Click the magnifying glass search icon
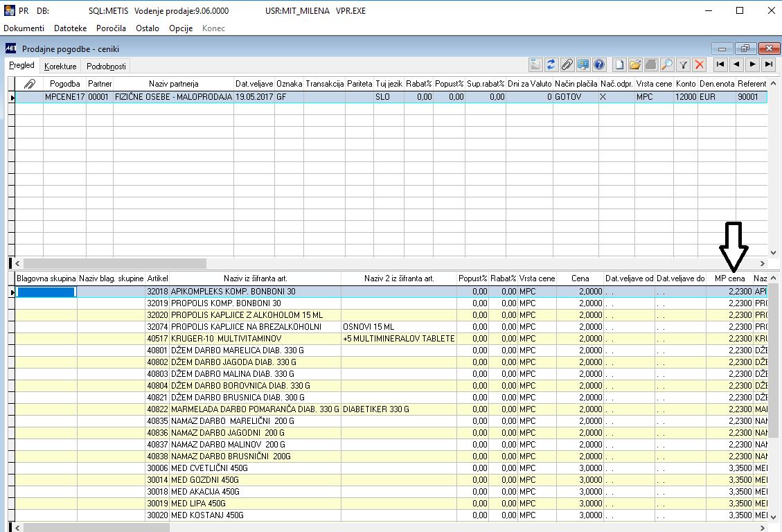This screenshot has height=532, width=782. point(667,64)
